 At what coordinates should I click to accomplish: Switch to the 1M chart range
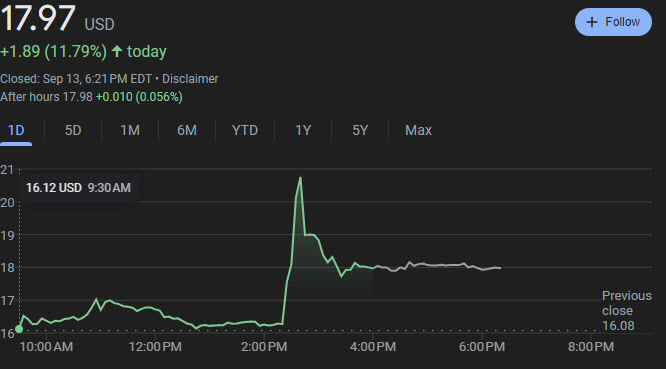(x=130, y=130)
